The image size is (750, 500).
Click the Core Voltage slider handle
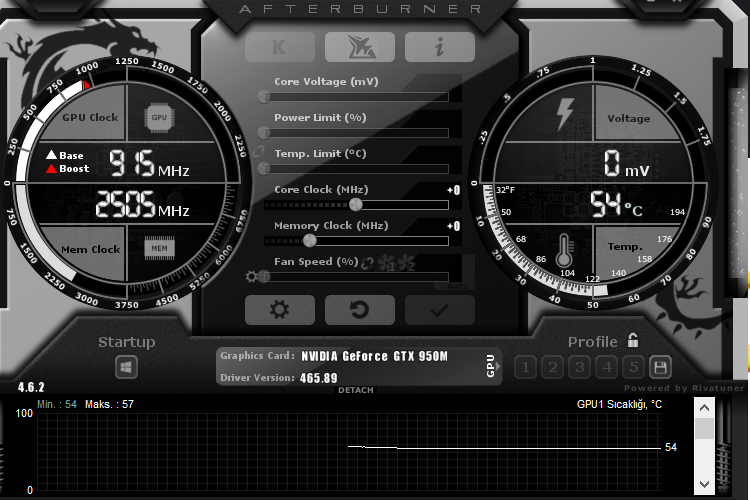264,97
